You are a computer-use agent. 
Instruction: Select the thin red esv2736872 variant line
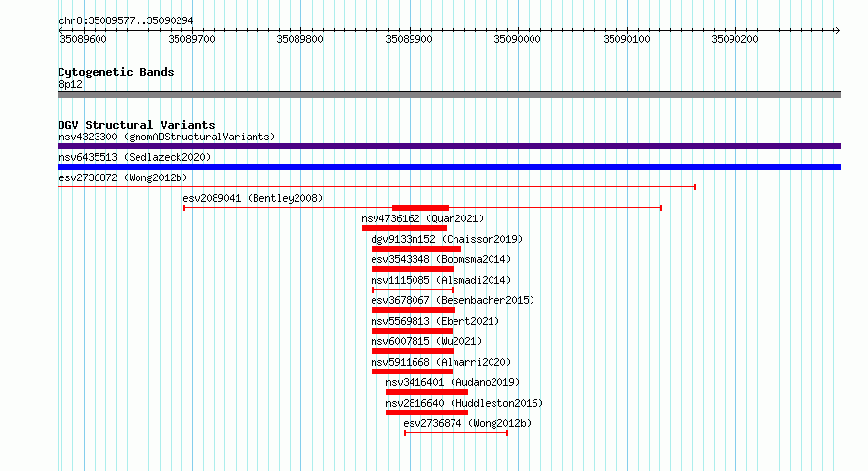click(x=376, y=187)
